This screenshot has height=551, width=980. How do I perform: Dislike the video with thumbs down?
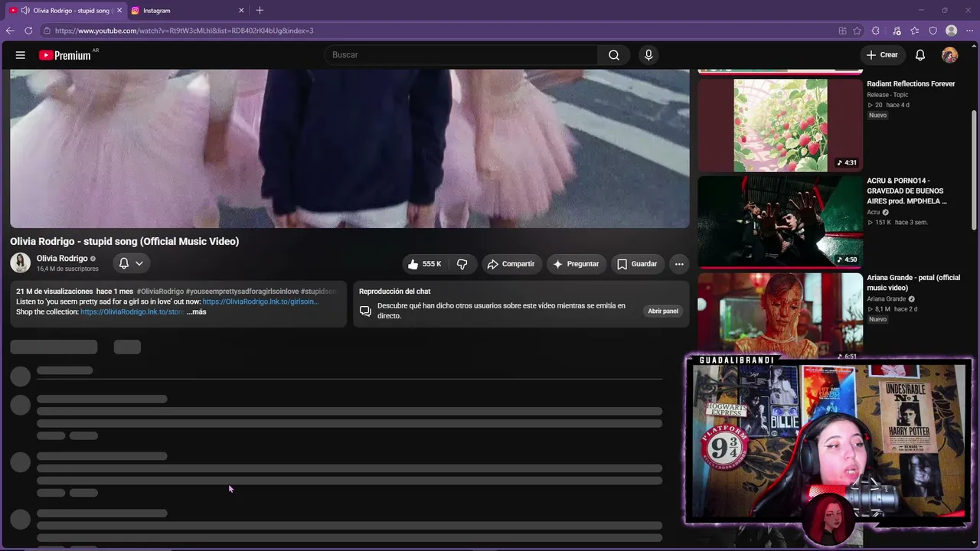click(x=462, y=264)
